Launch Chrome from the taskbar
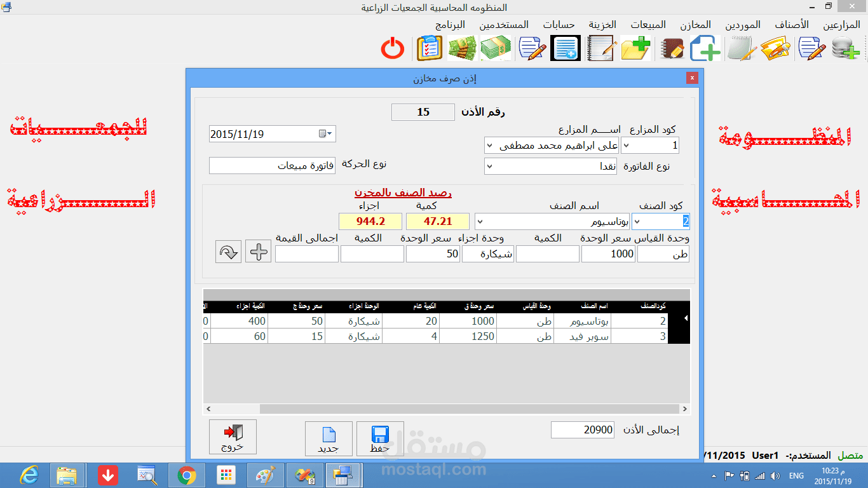The width and height of the screenshot is (868, 488). click(x=186, y=475)
